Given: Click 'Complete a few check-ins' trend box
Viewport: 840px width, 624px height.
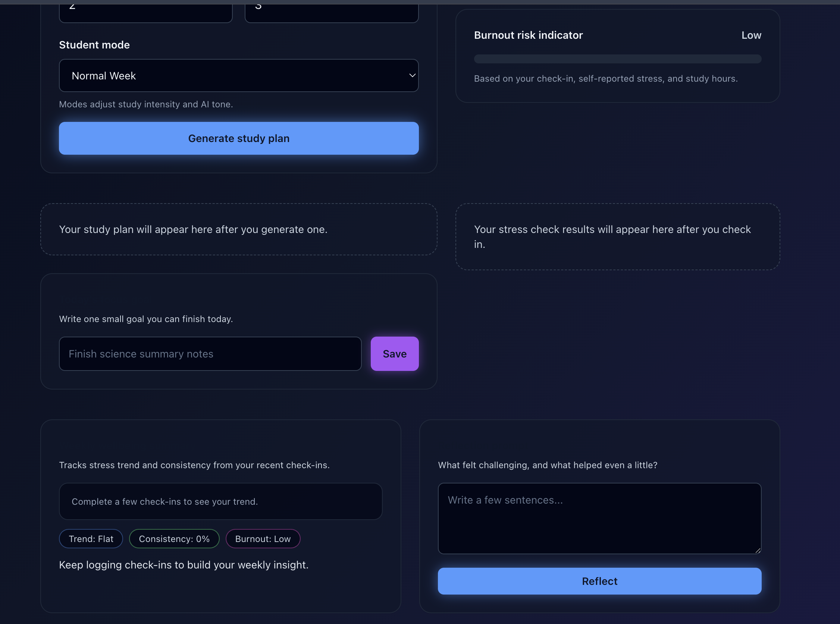Looking at the screenshot, I should coord(221,501).
